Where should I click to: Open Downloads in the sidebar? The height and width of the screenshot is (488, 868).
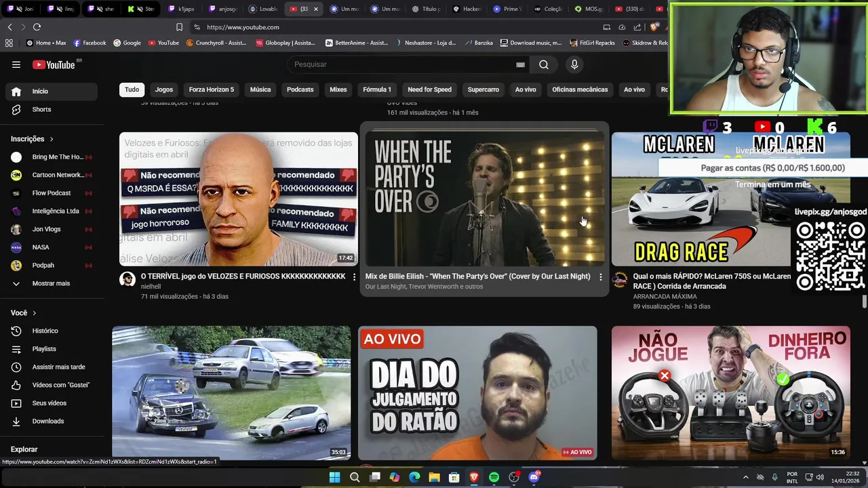[52, 421]
